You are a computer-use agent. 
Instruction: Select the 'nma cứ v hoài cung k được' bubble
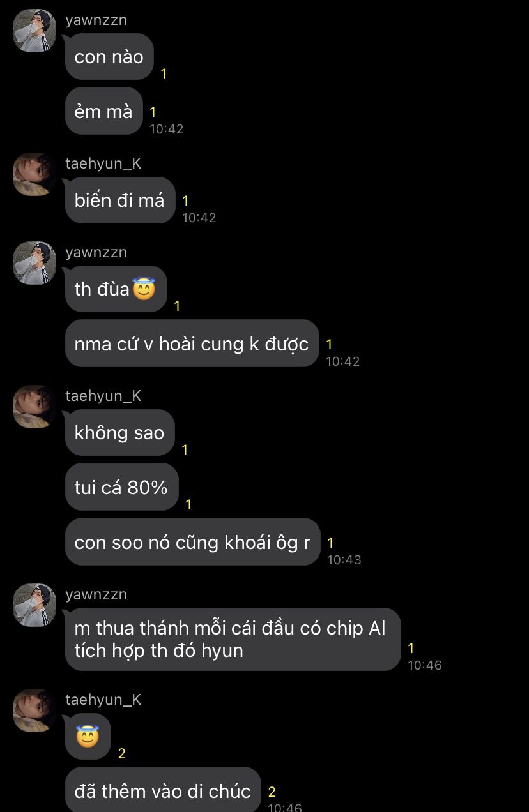point(192,343)
